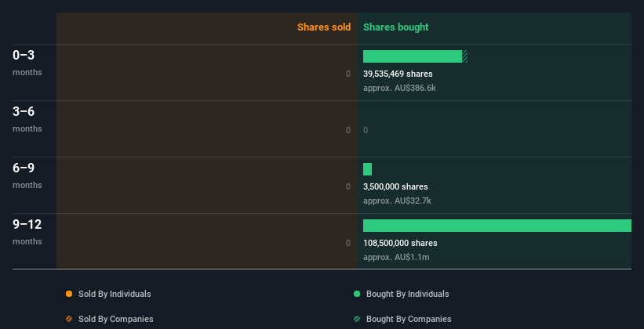Click the approx. AU$32.7k amount
This screenshot has width=644, height=329.
tap(397, 201)
